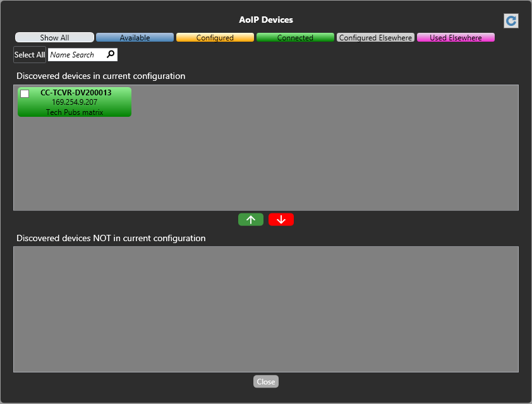Screen dimensions: 532x404
Task: Select the Show All filter
Action: pos(54,38)
